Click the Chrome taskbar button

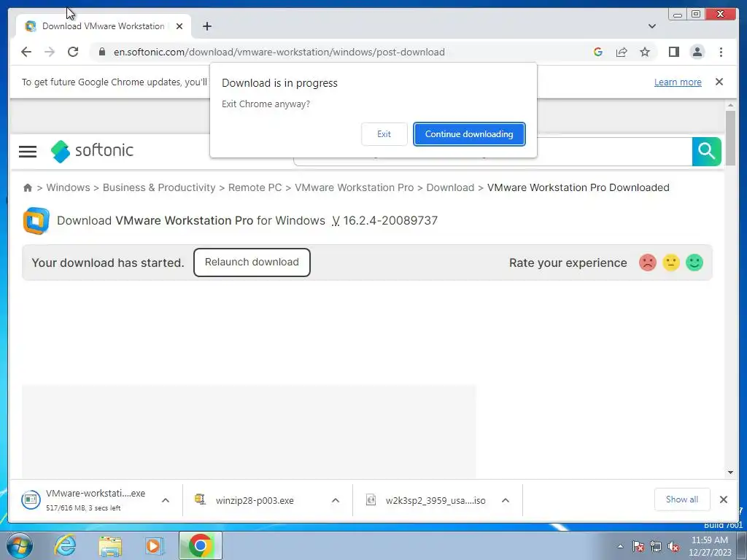201,545
